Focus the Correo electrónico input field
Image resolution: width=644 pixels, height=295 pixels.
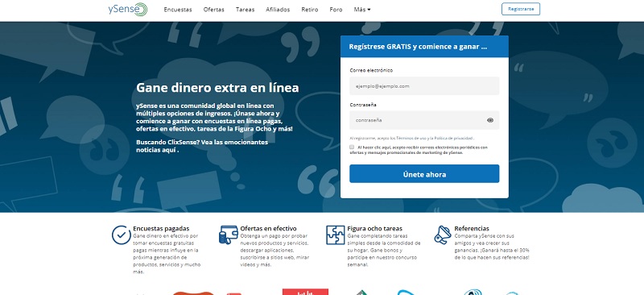tap(424, 86)
